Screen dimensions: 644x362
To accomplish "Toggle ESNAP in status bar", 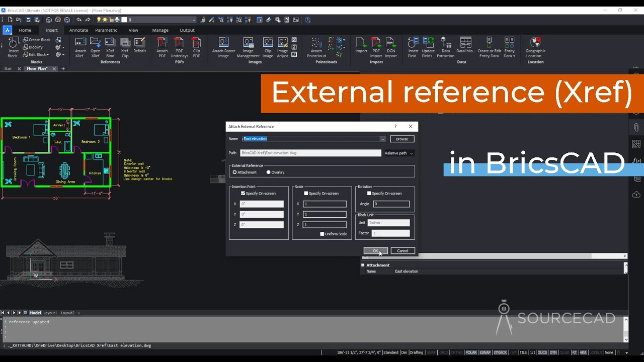I will click(x=485, y=352).
